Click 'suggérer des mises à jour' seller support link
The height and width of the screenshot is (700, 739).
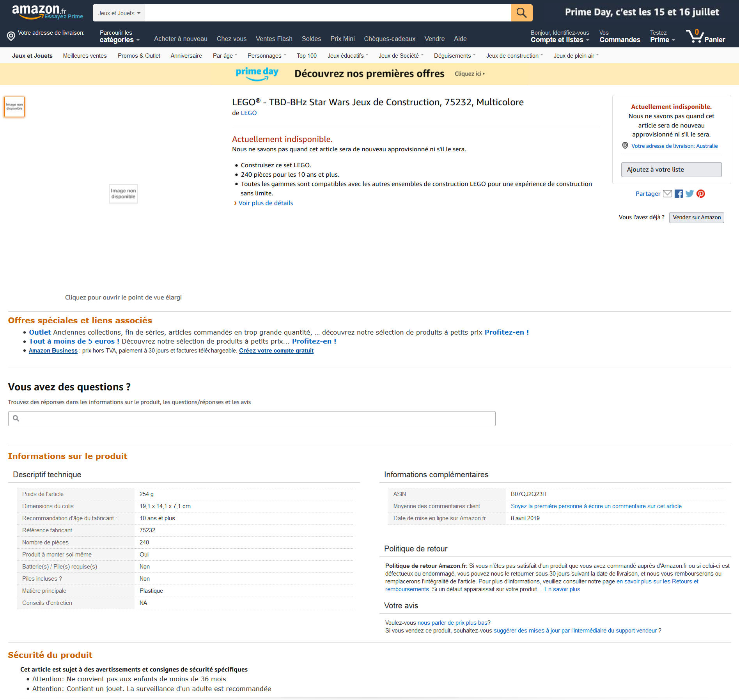[575, 631]
